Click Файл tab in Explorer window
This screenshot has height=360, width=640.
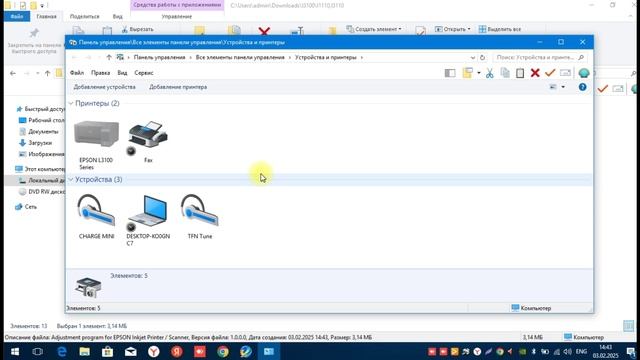click(x=17, y=17)
